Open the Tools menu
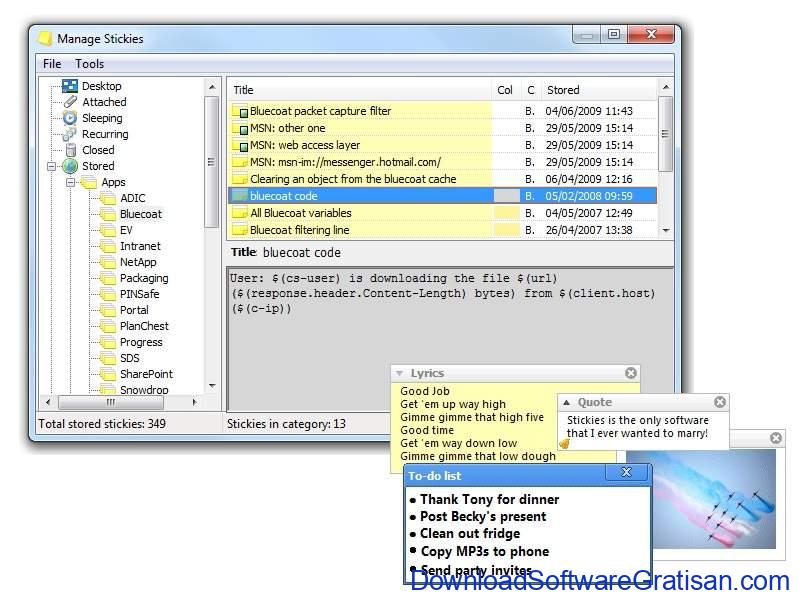 pos(90,64)
